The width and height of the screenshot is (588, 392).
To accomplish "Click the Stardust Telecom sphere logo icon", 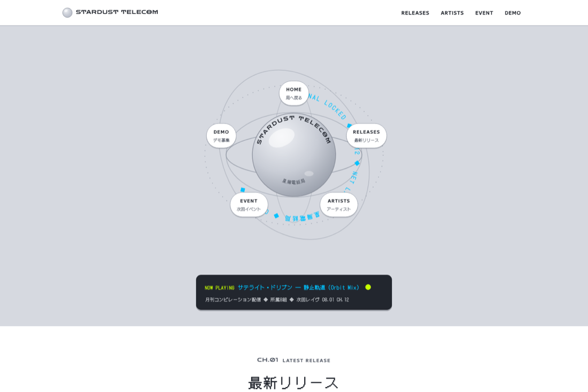I will (x=67, y=12).
